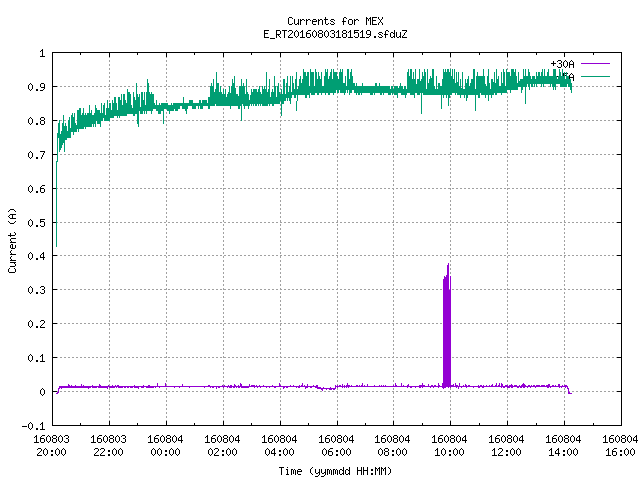The width and height of the screenshot is (640, 480).
Task: Click y-axis tick label "0.3"
Action: (x=36, y=290)
